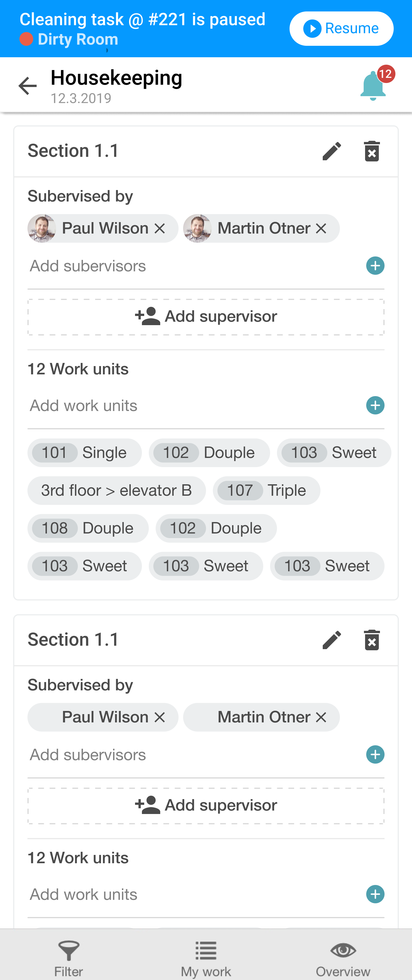412x980 pixels.
Task: Delete the first Section 1.1 with trash icon
Action: point(372,151)
